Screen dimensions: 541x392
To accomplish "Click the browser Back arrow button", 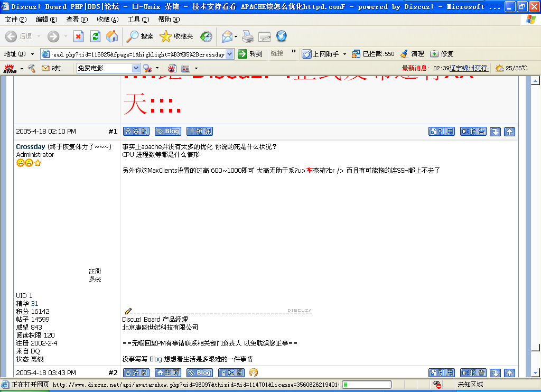I will 11,36.
